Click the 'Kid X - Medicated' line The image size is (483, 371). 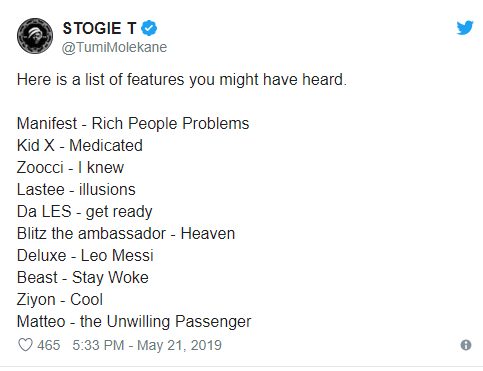pyautogui.click(x=80, y=145)
